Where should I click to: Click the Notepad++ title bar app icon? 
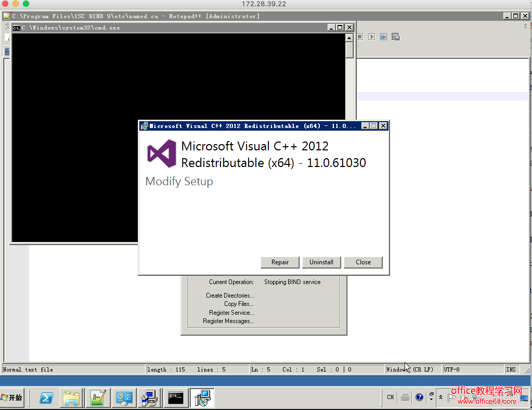7,16
